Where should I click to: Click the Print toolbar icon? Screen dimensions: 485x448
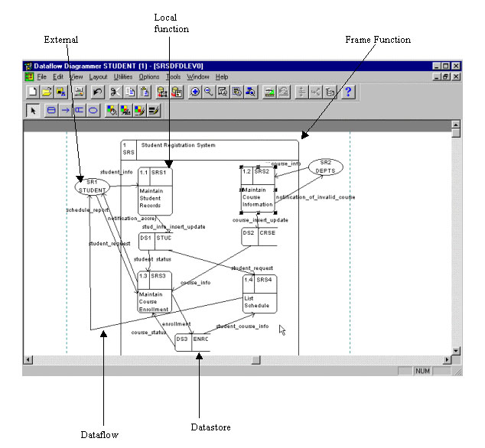(79, 92)
